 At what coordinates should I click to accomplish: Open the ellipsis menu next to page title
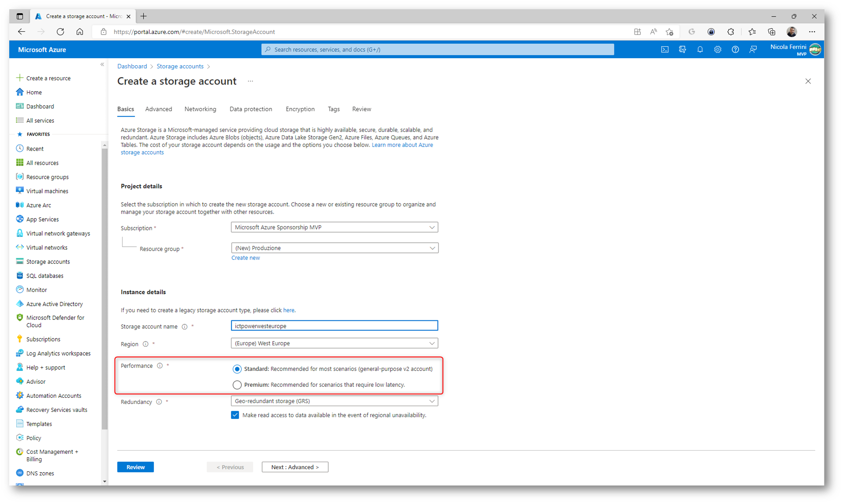point(250,82)
